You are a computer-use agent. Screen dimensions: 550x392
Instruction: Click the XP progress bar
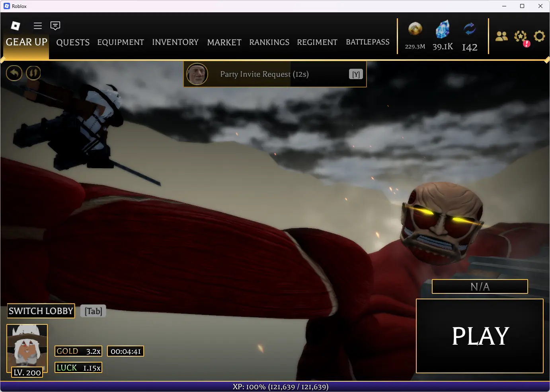(x=275, y=387)
